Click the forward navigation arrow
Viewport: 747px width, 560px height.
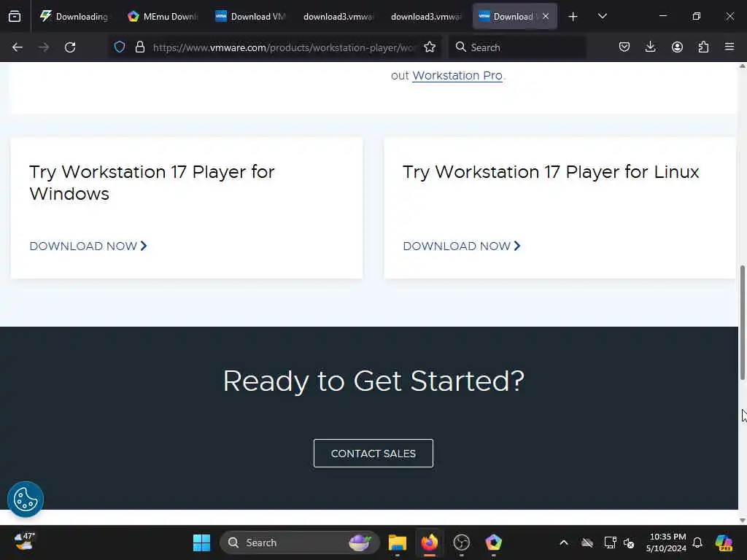44,47
